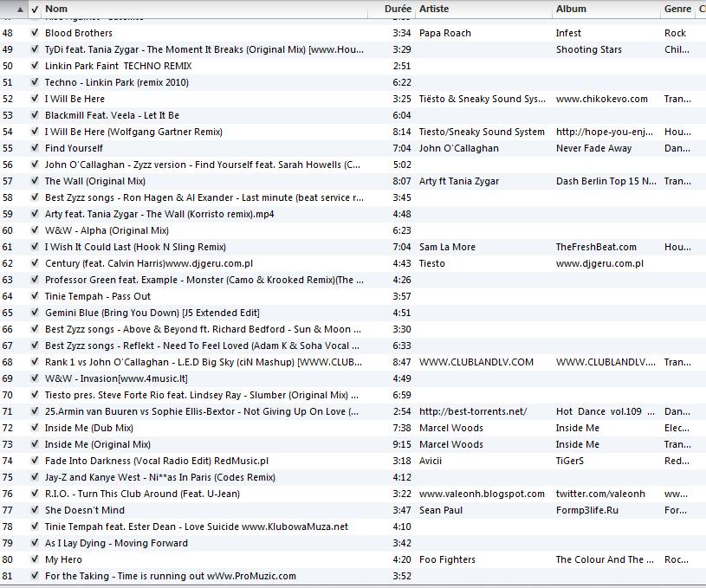This screenshot has width=706, height=588.
Task: Reverse sort order with the header arrow
Action: (x=20, y=10)
